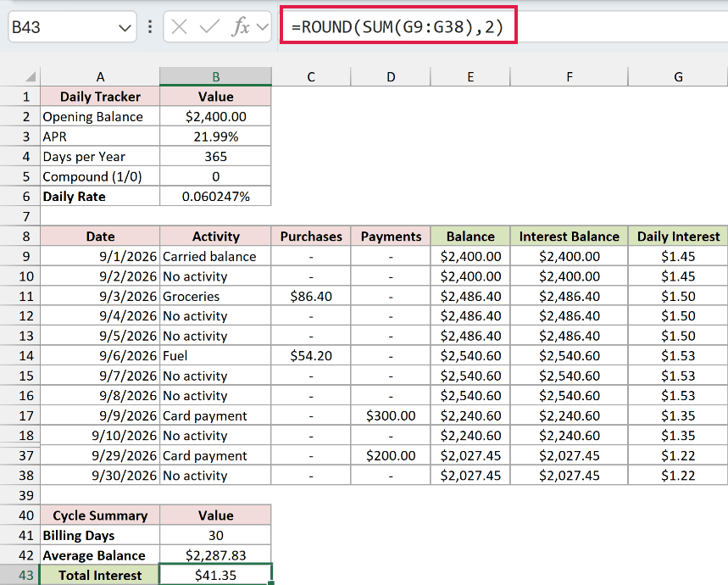728x585 pixels.
Task: Click the 'Total Interest' label cell
Action: pyautogui.click(x=100, y=575)
